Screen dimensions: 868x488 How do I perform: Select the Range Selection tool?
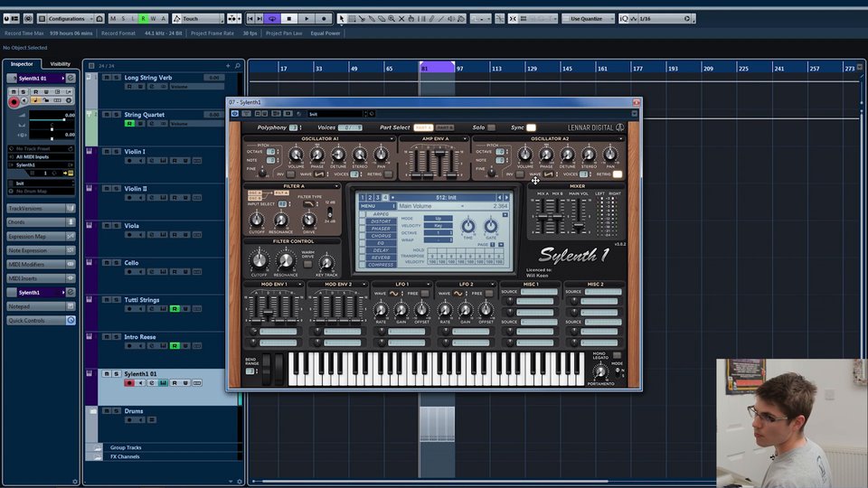click(352, 18)
